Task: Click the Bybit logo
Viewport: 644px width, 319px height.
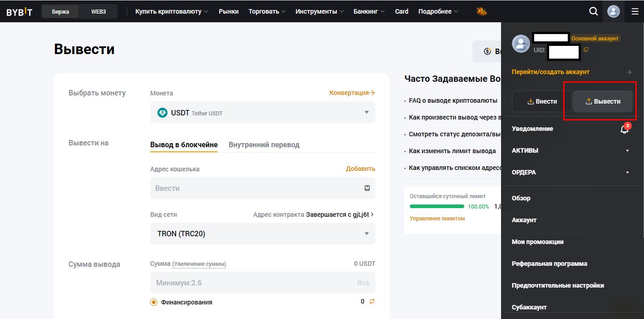Action: 19,12
